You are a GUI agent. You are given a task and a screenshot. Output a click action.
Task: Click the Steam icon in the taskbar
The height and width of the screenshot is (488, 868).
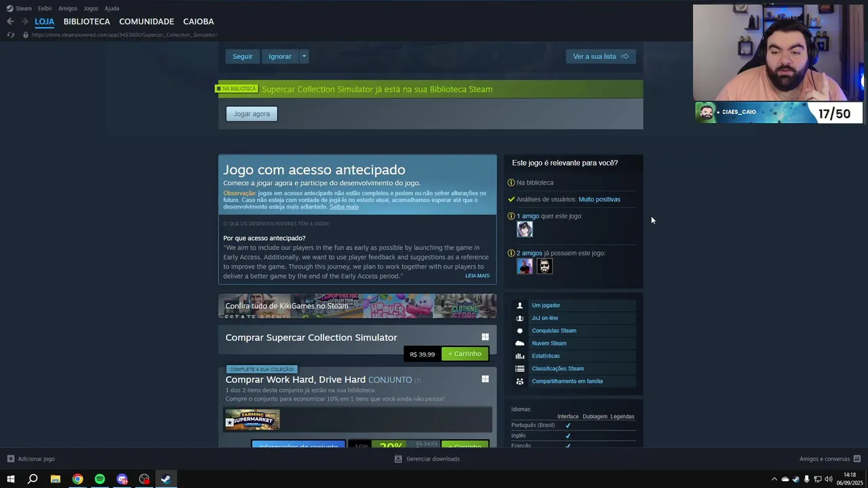(x=165, y=479)
